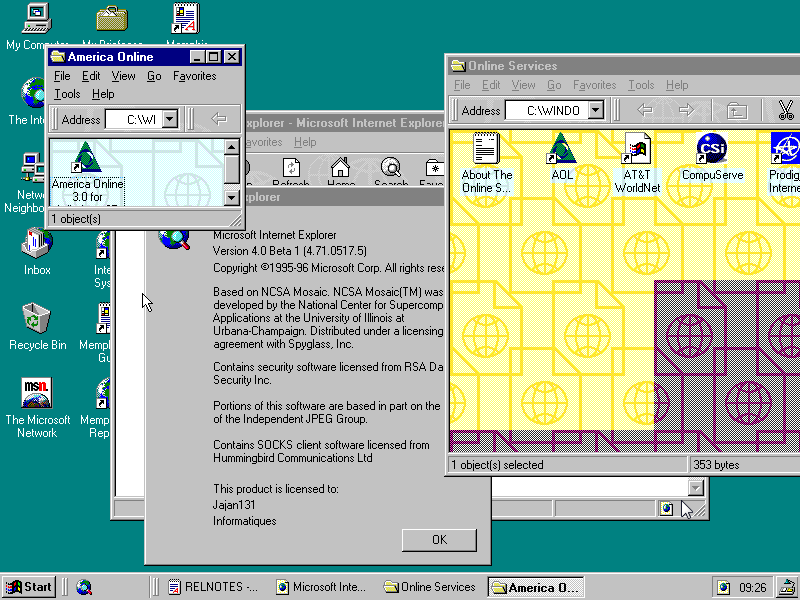
Task: Switch to Online Services taskbar button
Action: [x=430, y=587]
